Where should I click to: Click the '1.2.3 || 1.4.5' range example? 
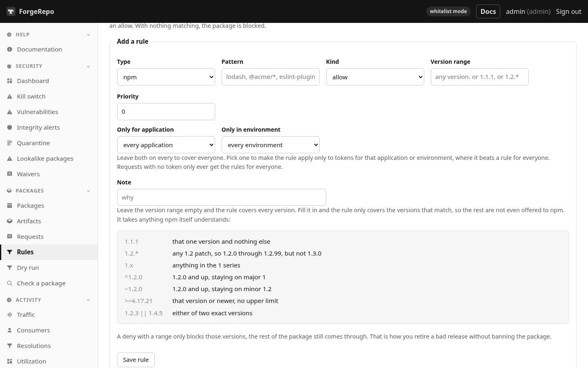pyautogui.click(x=143, y=313)
